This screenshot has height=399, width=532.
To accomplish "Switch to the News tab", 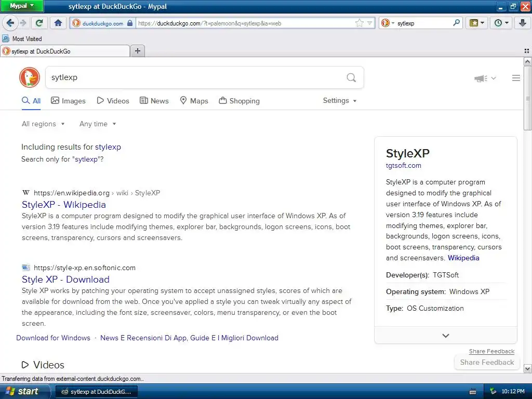I will tap(154, 101).
